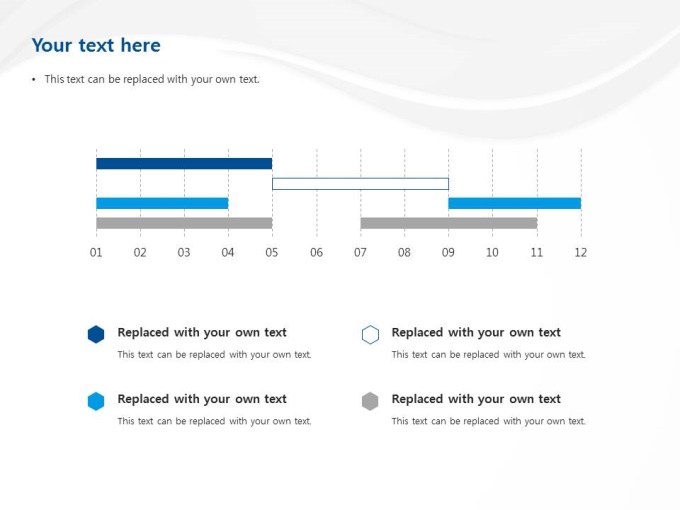Click the heading next to the gray hexagon
Viewport: 680px width, 510px height.
coord(476,399)
